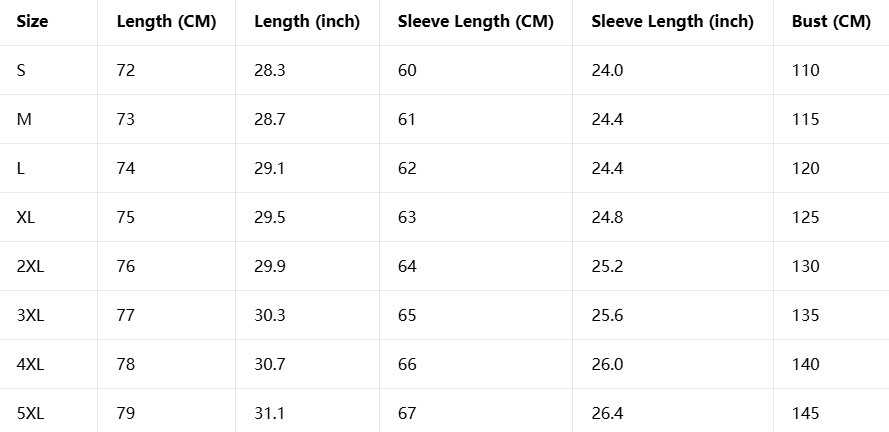Select the bust value 110
The image size is (889, 432).
(805, 70)
